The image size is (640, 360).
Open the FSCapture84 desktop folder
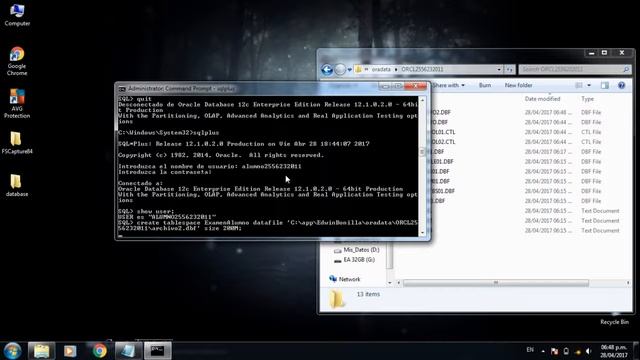click(17, 142)
